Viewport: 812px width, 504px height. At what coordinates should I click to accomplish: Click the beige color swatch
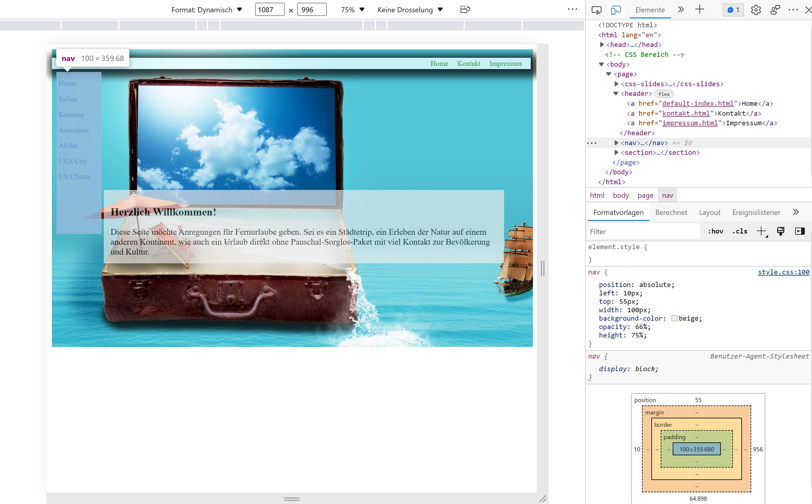674,318
